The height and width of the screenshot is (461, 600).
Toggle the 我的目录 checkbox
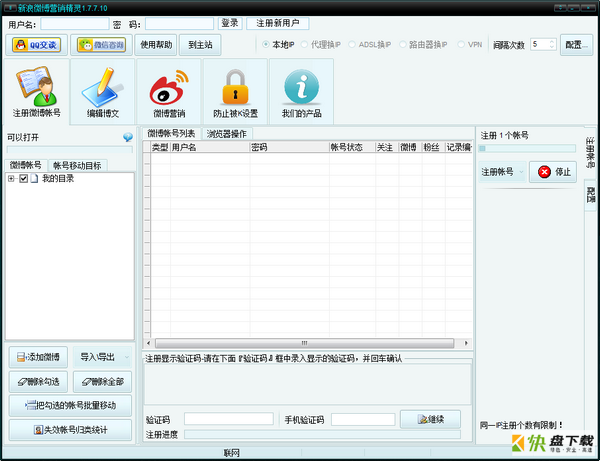point(23,178)
